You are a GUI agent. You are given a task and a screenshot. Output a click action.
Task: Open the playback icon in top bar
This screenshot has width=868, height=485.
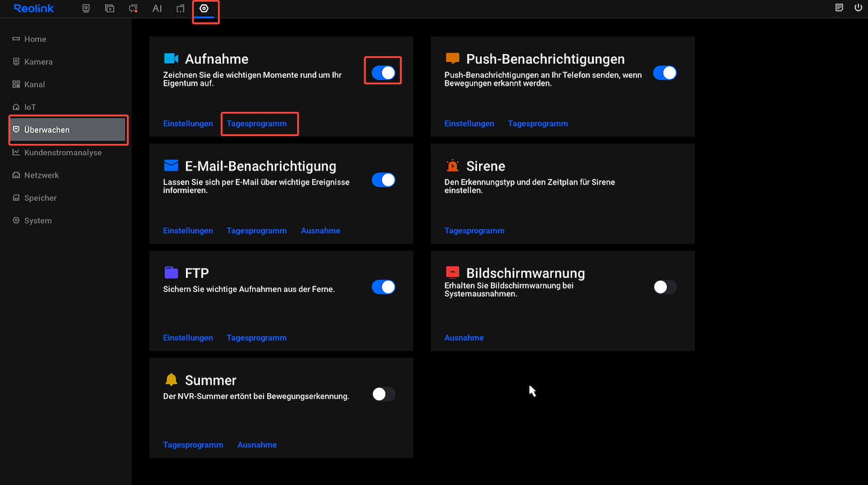tap(109, 8)
